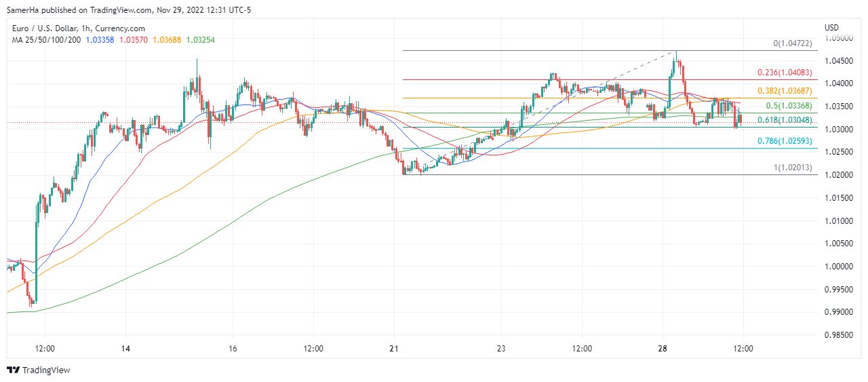Select the red MA value 1.03570

(134, 40)
